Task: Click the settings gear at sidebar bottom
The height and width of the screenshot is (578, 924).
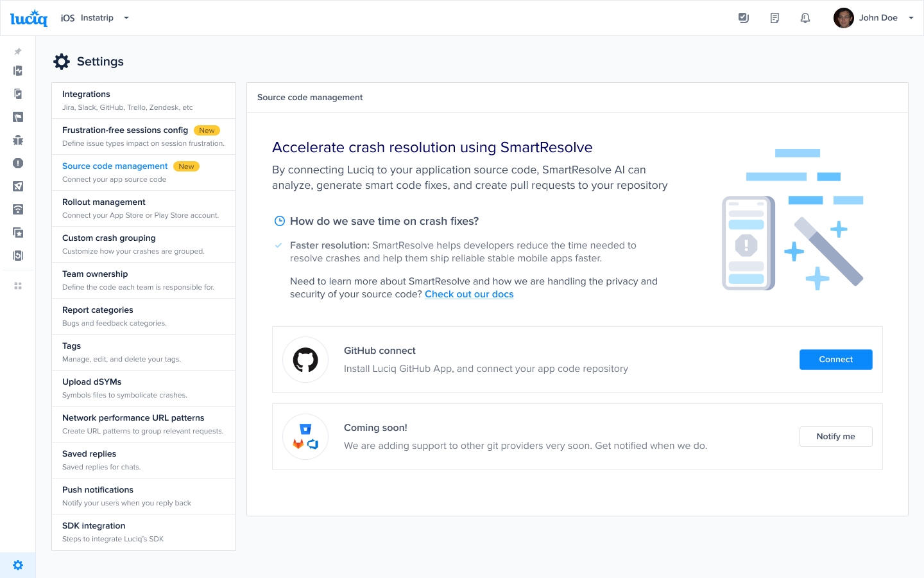Action: click(18, 565)
